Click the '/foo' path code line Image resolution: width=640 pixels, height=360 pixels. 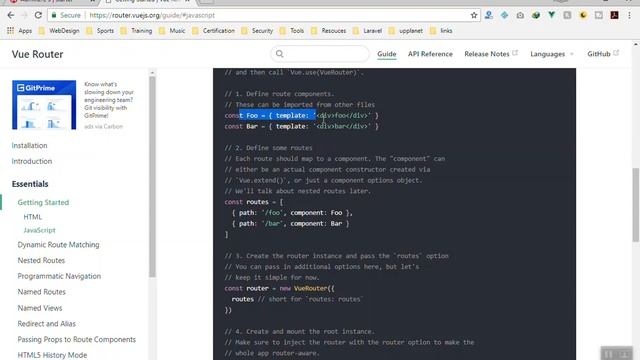(x=292, y=213)
